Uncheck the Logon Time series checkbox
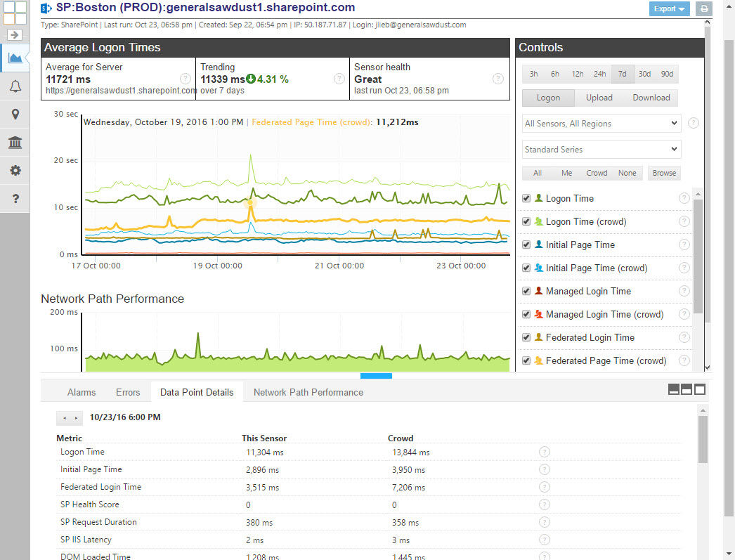This screenshot has width=735, height=560. [x=526, y=198]
